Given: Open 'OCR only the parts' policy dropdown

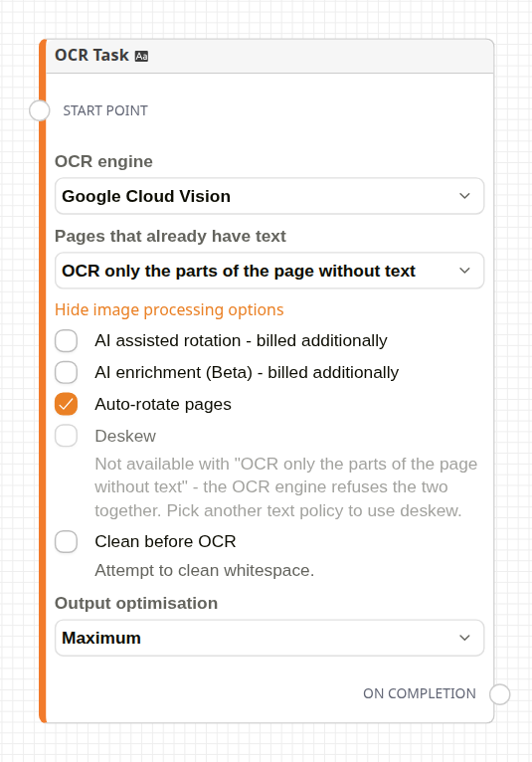Looking at the screenshot, I should click(x=269, y=271).
